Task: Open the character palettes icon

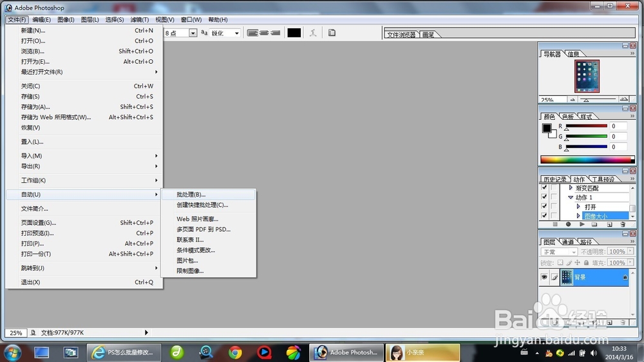Action: click(x=332, y=33)
